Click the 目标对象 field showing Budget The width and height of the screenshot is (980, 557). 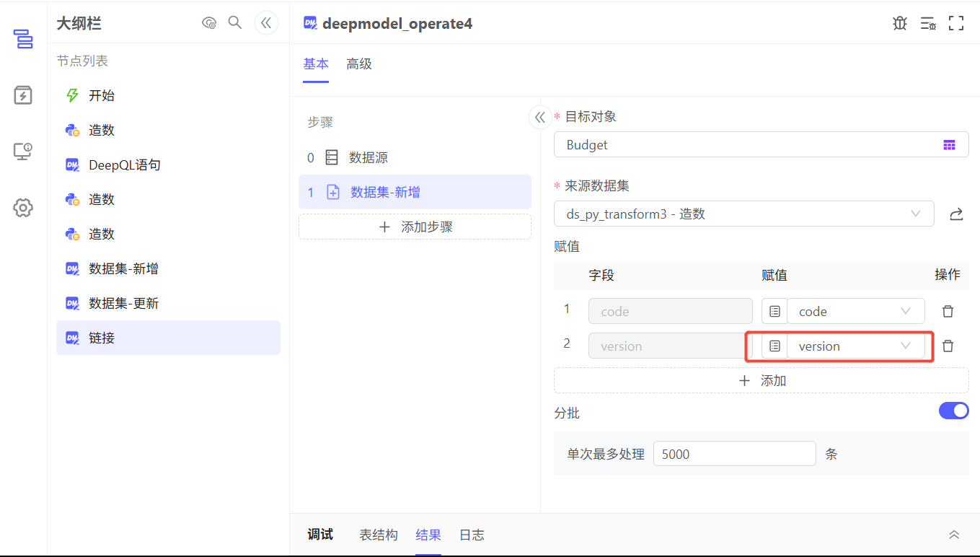[x=761, y=144]
